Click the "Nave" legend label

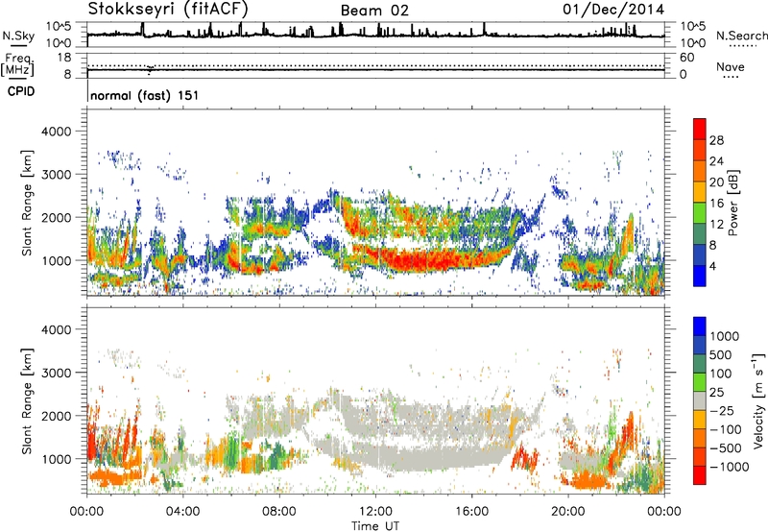(x=731, y=66)
